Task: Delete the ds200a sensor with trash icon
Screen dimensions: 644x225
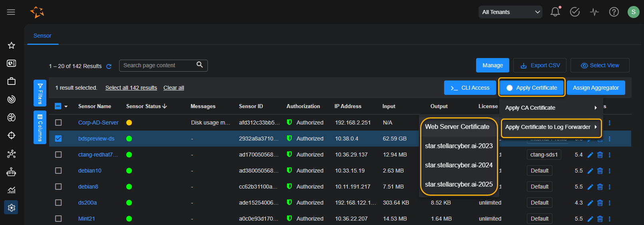Action: pos(600,203)
